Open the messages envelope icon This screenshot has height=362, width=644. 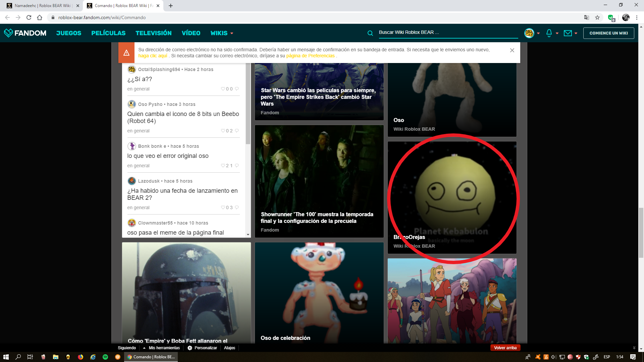[568, 33]
